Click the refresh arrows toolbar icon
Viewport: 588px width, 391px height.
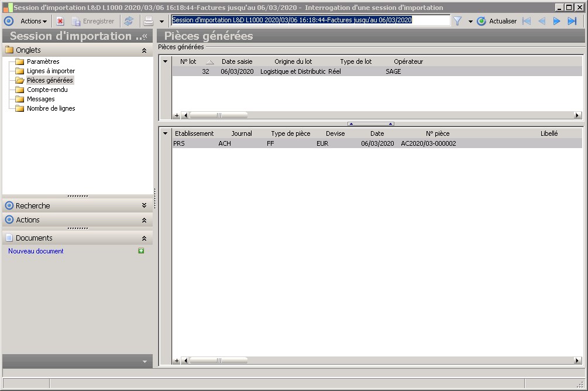point(129,22)
